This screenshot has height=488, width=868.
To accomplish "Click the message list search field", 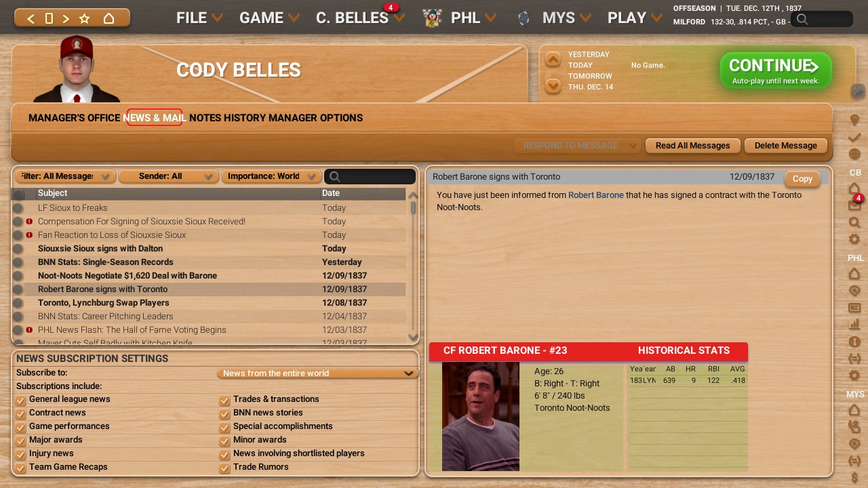I will (x=370, y=177).
